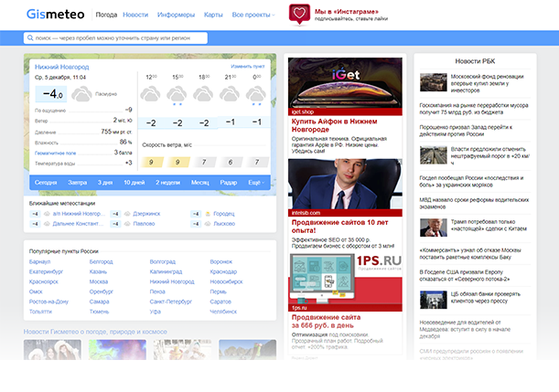Open Новости in the top menu

pos(135,15)
